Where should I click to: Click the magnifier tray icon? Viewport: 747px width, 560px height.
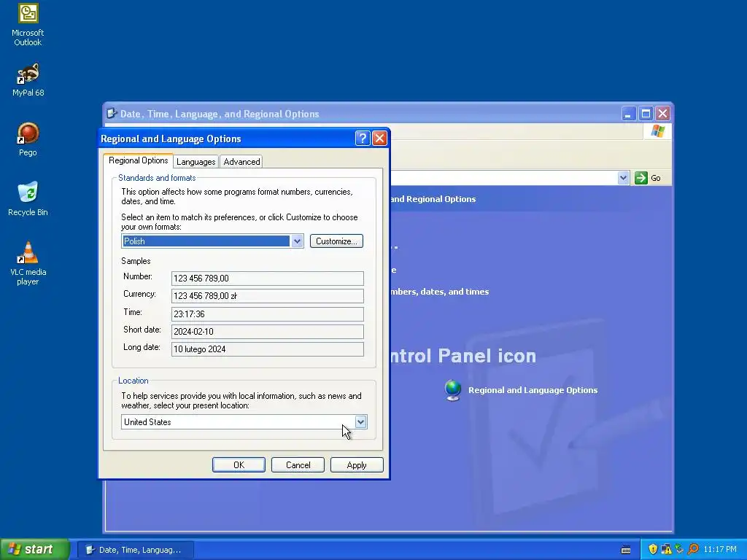(x=693, y=549)
